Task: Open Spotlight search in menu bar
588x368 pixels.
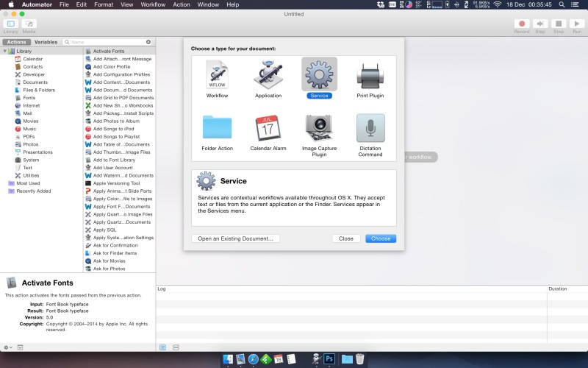Action: [562, 4]
